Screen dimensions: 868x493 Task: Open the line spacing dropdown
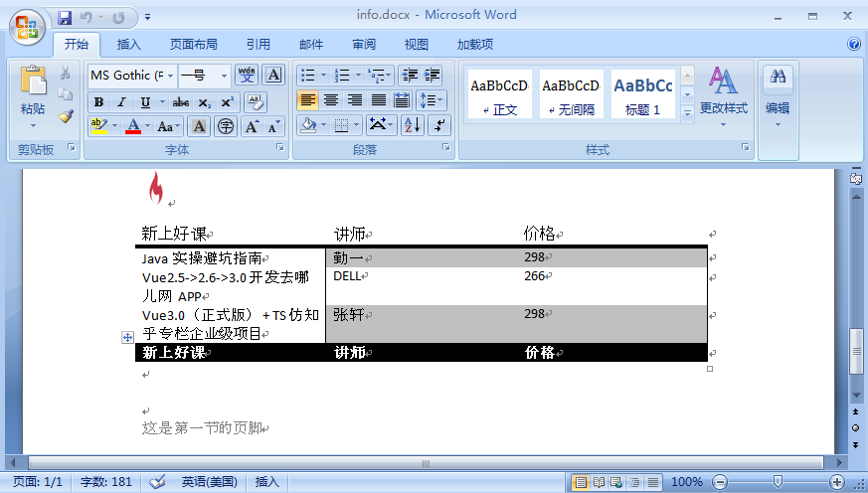[x=432, y=100]
